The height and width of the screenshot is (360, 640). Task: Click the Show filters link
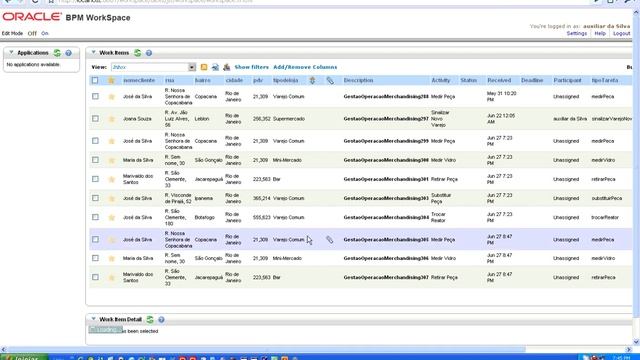[x=251, y=67]
